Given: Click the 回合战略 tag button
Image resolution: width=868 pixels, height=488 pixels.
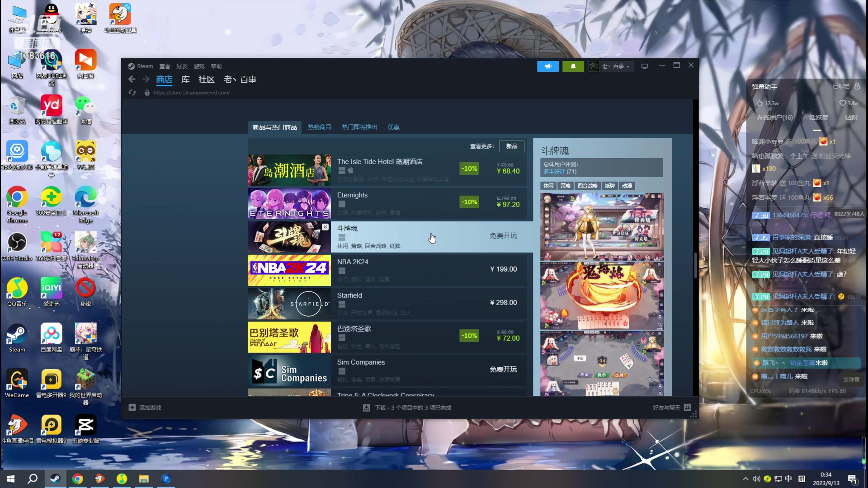Looking at the screenshot, I should tap(588, 186).
